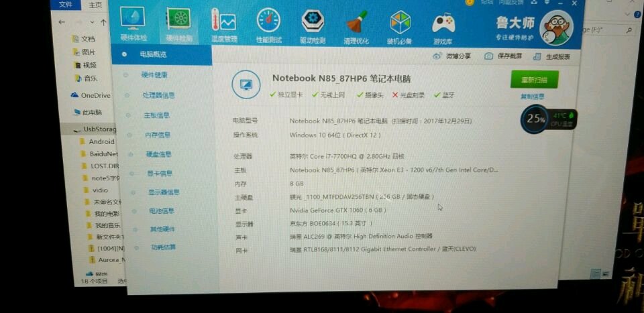
Task: Click the RTL8168 network card value
Action: pos(383,249)
